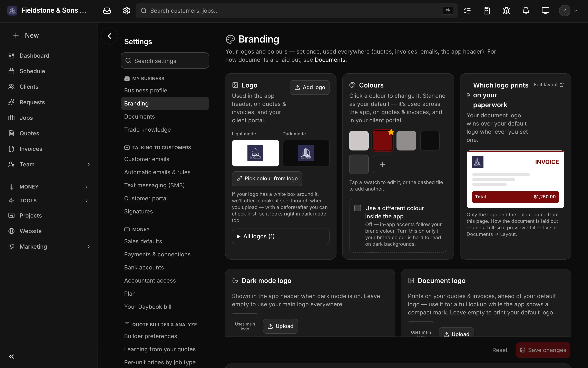Click the bug report icon
This screenshot has height=368, width=588.
point(506,11)
